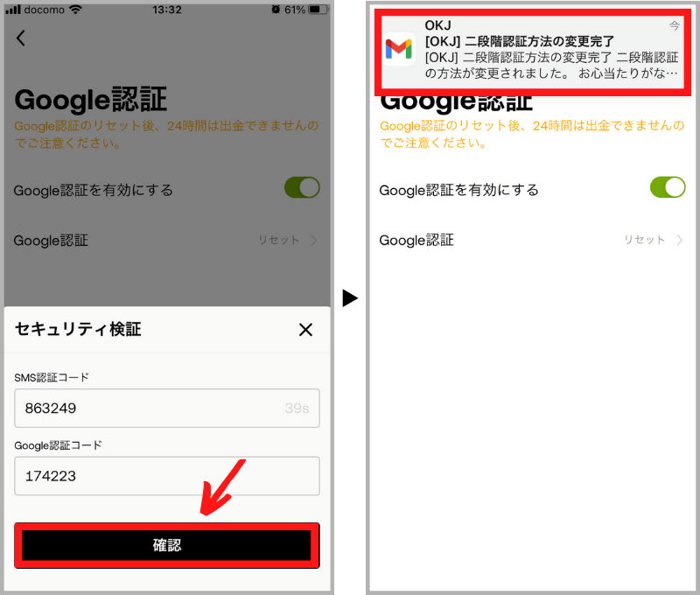Tap the Google認証 row label on the dimmed screen

[51, 241]
